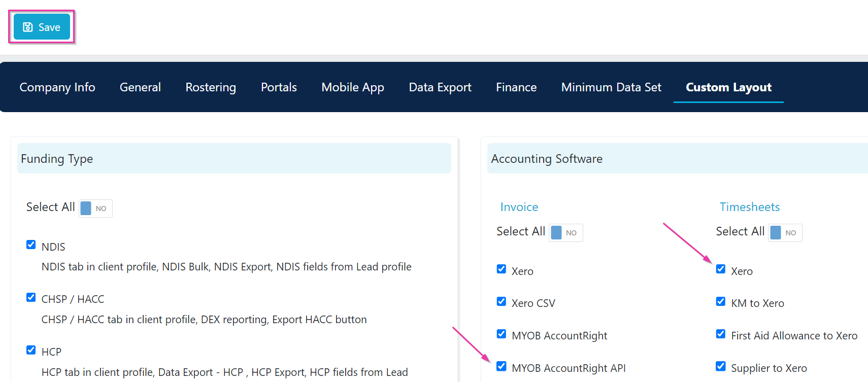
Task: Toggle Select All under Timesheets
Action: coord(785,232)
